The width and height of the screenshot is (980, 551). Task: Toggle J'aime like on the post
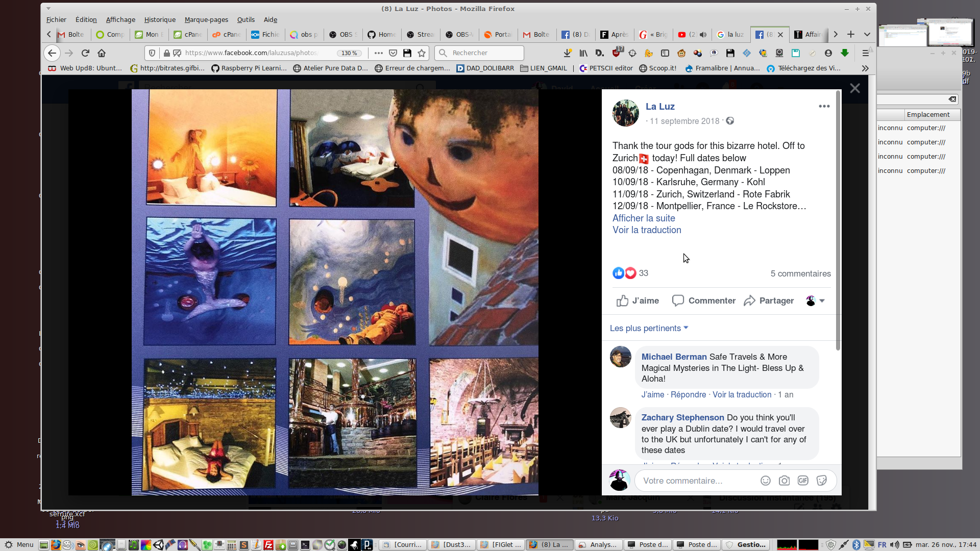tap(638, 300)
